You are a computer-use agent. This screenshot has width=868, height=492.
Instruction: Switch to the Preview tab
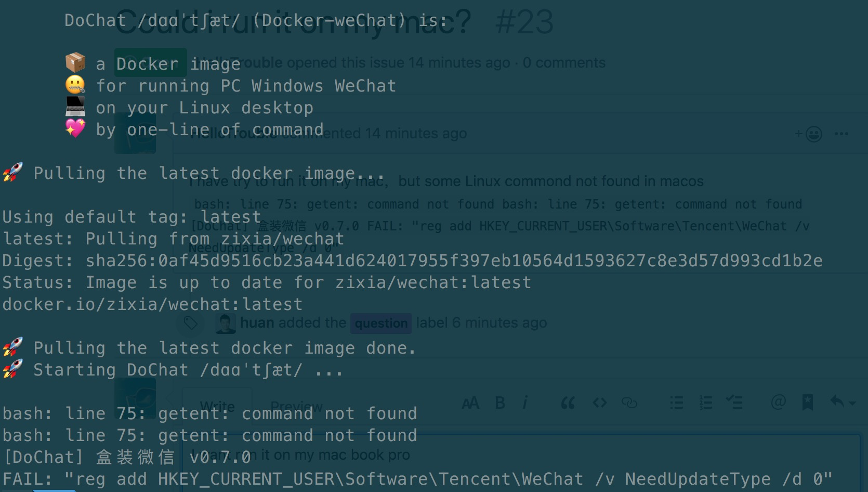point(296,406)
